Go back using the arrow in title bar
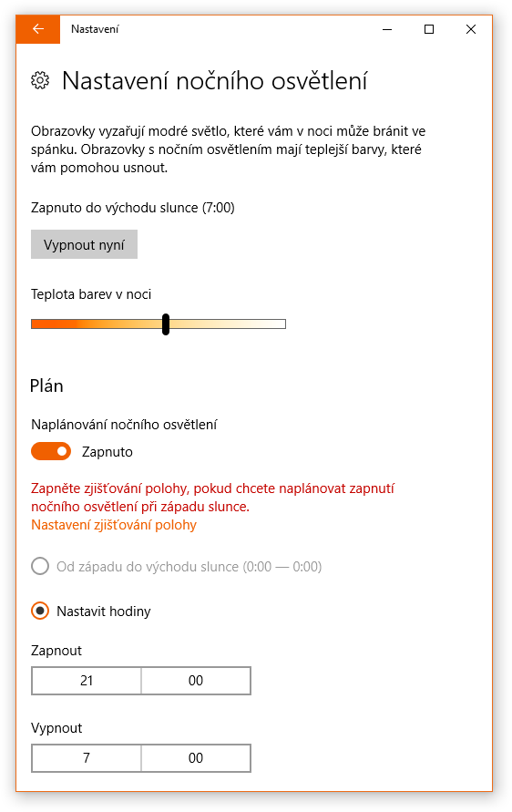 38,29
